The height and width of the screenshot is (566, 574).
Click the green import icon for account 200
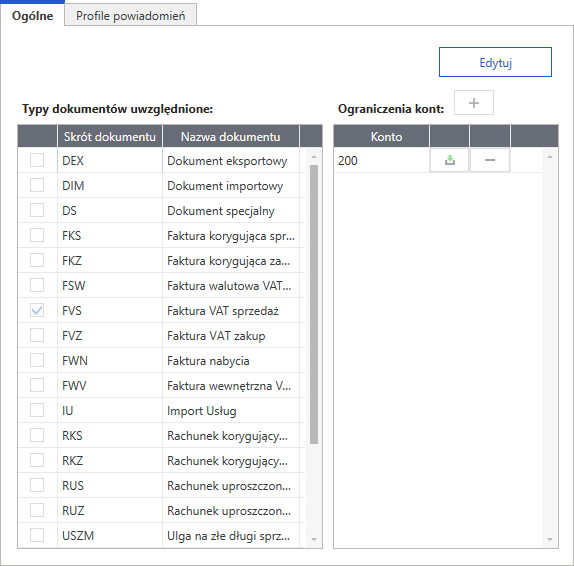click(450, 160)
